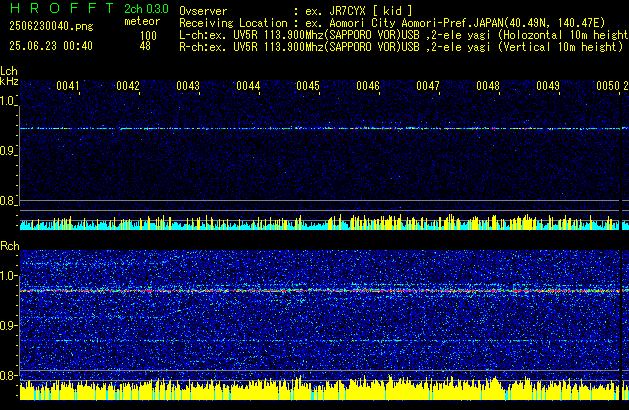This screenshot has height=410, width=629.
Task: Click the file name 2506230040.png
Action: (51, 26)
